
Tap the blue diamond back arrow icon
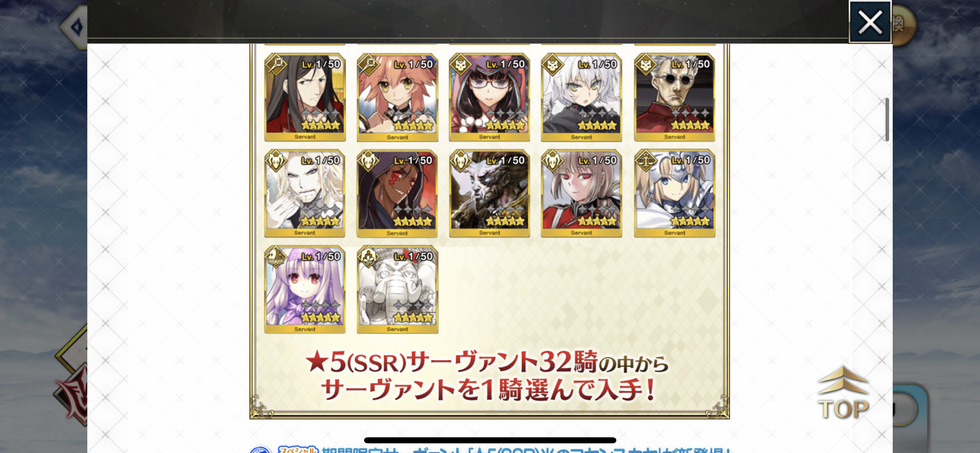click(x=76, y=27)
